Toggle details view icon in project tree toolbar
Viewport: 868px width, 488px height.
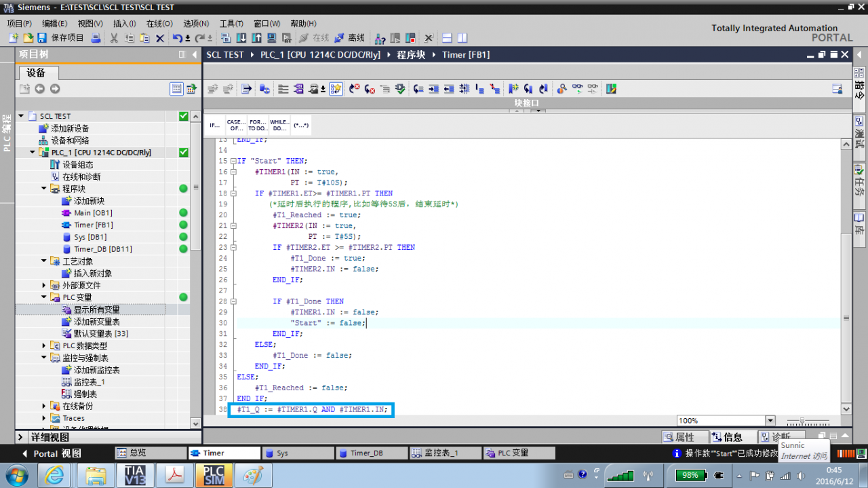click(176, 89)
